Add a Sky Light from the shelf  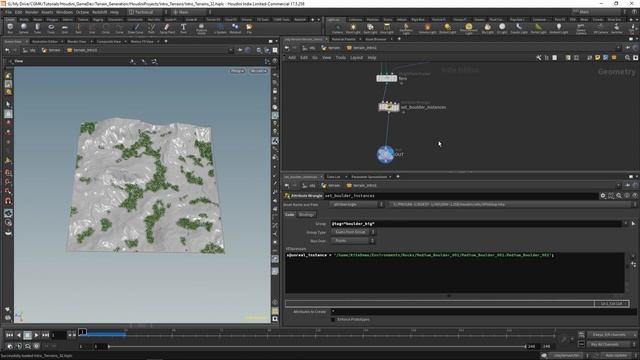pos(487,28)
